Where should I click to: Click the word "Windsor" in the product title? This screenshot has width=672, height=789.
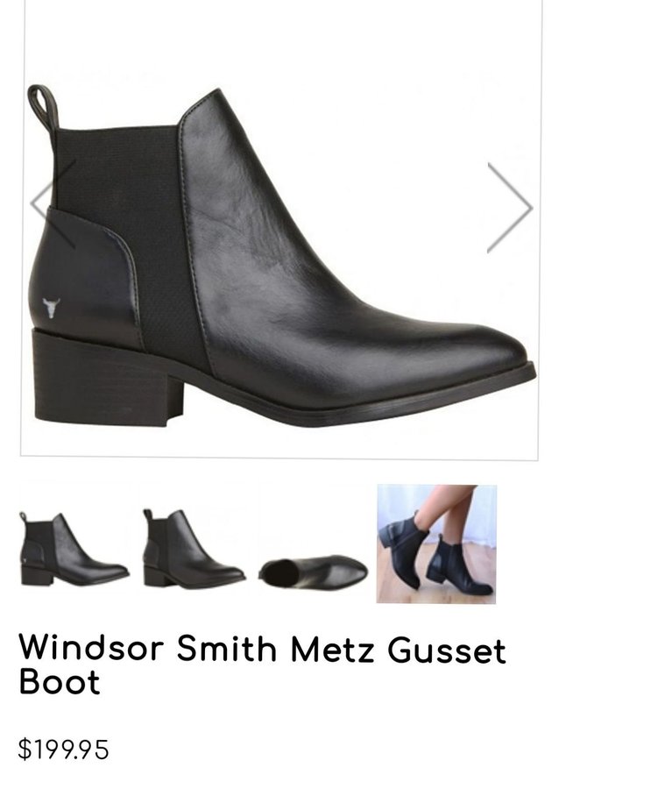(x=91, y=648)
